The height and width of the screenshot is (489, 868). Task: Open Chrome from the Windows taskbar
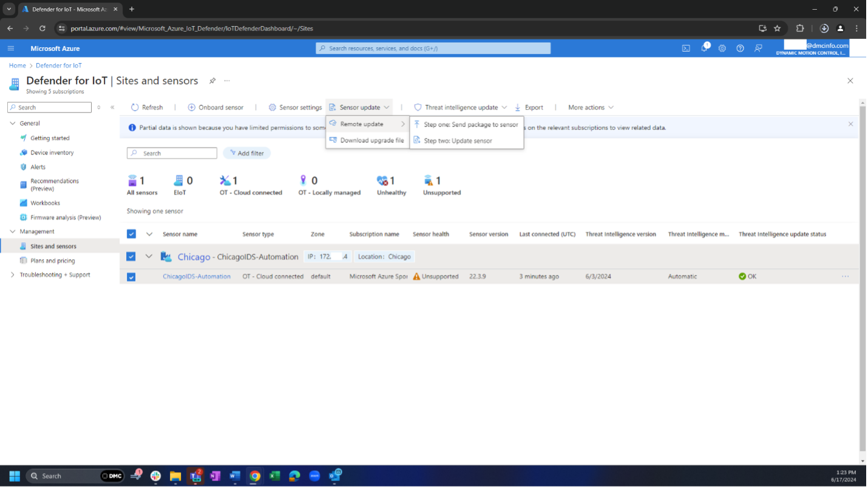(255, 476)
